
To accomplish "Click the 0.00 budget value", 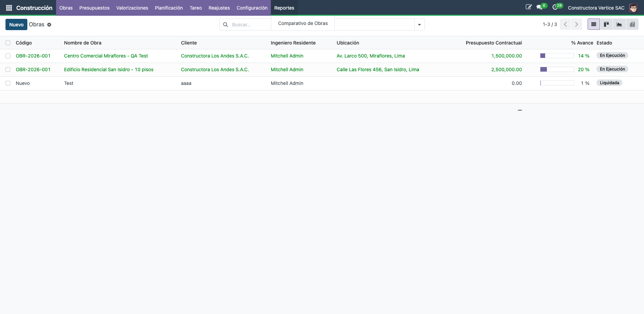I will click(517, 83).
